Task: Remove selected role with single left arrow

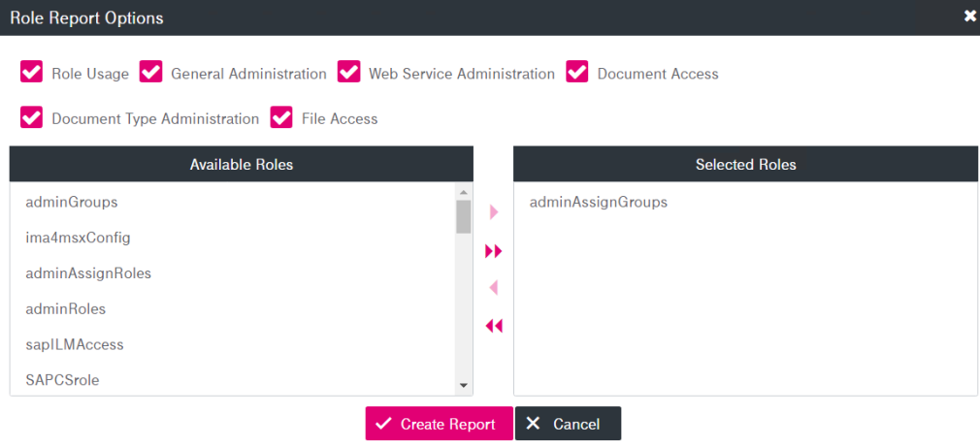Action: pyautogui.click(x=494, y=288)
